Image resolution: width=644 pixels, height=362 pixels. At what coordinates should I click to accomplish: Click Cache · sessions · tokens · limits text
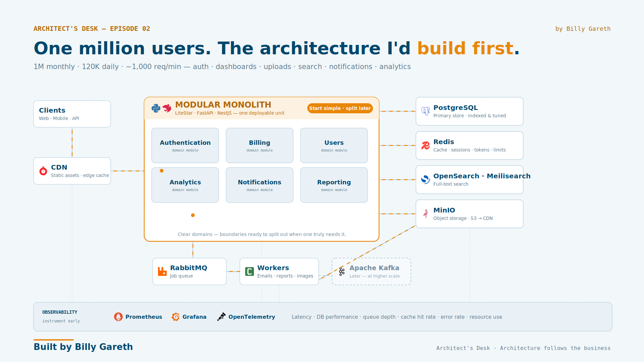(x=470, y=150)
